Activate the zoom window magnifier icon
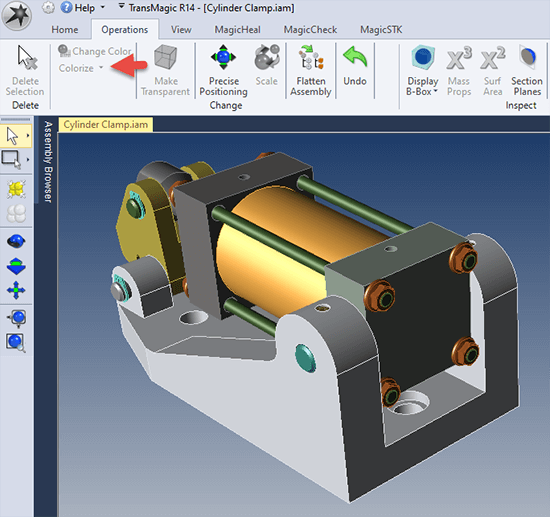The width and height of the screenshot is (550, 517). click(16, 342)
